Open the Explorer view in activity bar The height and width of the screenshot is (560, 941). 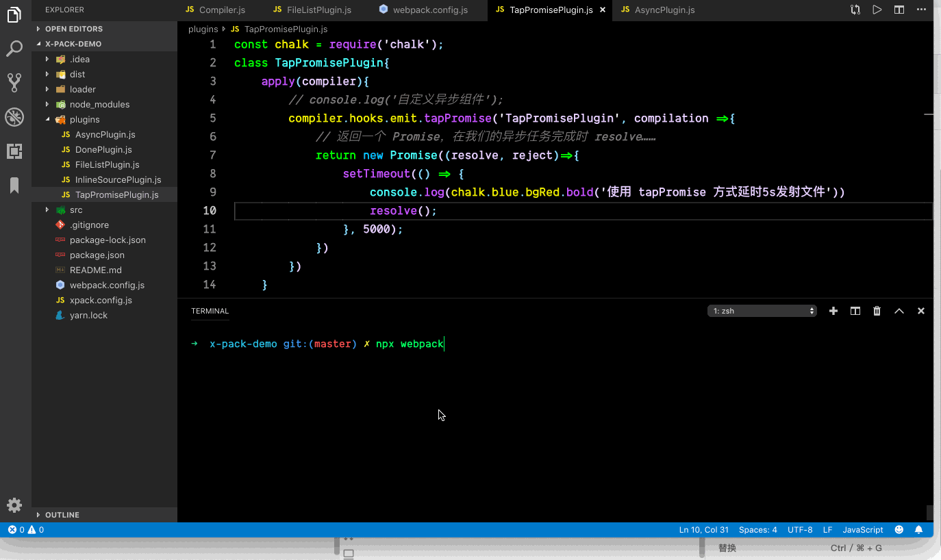pos(14,14)
